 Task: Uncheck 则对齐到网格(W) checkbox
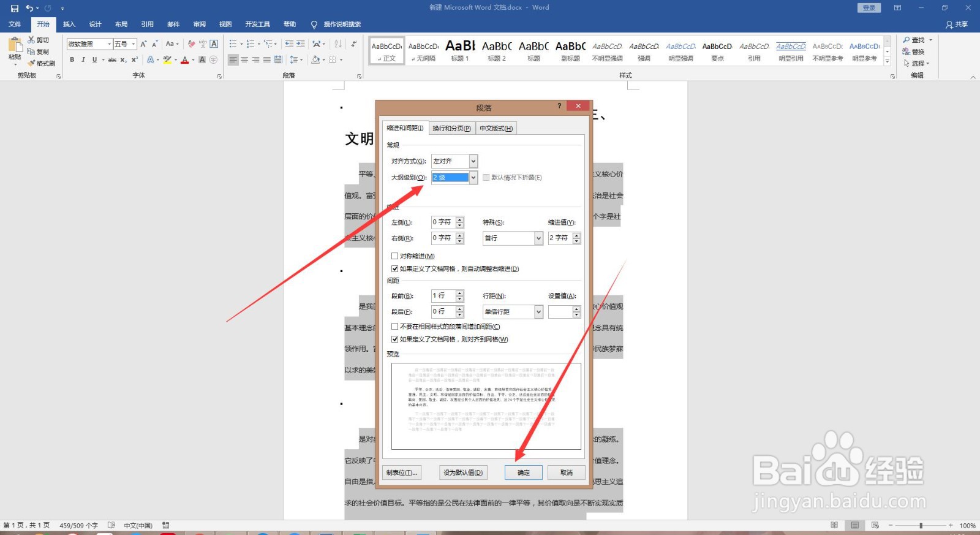coord(395,340)
